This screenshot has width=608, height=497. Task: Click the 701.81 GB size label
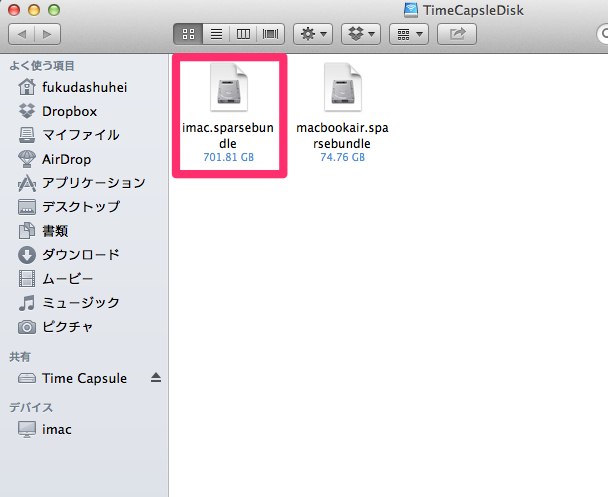(228, 157)
